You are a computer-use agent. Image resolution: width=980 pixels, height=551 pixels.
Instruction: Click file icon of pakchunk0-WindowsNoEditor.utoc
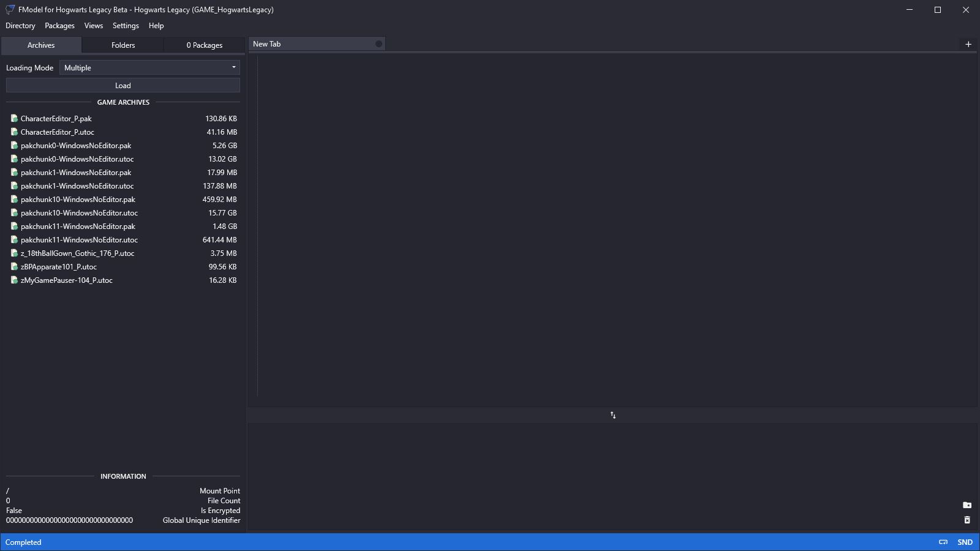pos(14,159)
